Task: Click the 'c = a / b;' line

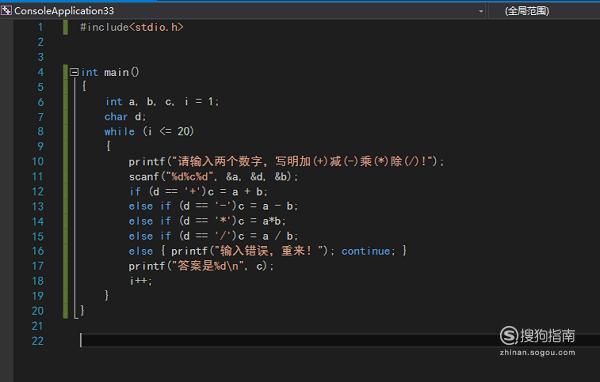Action: (267, 236)
